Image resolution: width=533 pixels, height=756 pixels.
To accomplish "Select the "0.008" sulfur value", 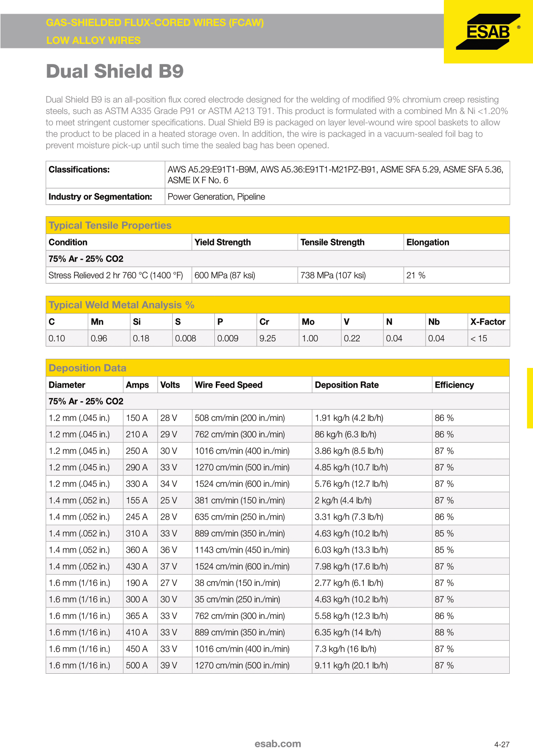I will click(x=186, y=338).
